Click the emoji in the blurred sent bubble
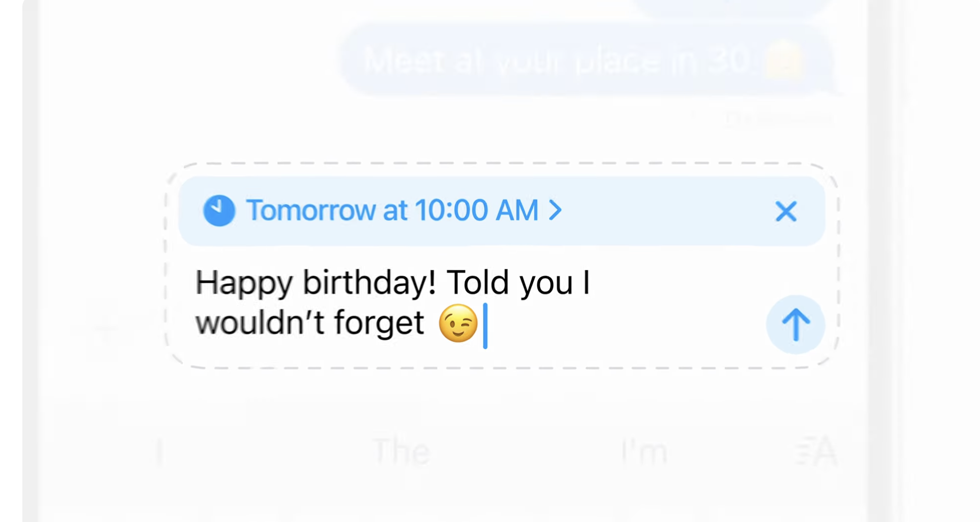Image resolution: width=980 pixels, height=522 pixels. (x=784, y=62)
